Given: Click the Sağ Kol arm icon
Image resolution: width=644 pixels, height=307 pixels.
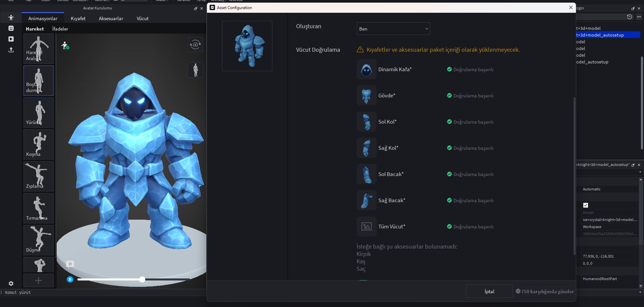Looking at the screenshot, I should [367, 148].
